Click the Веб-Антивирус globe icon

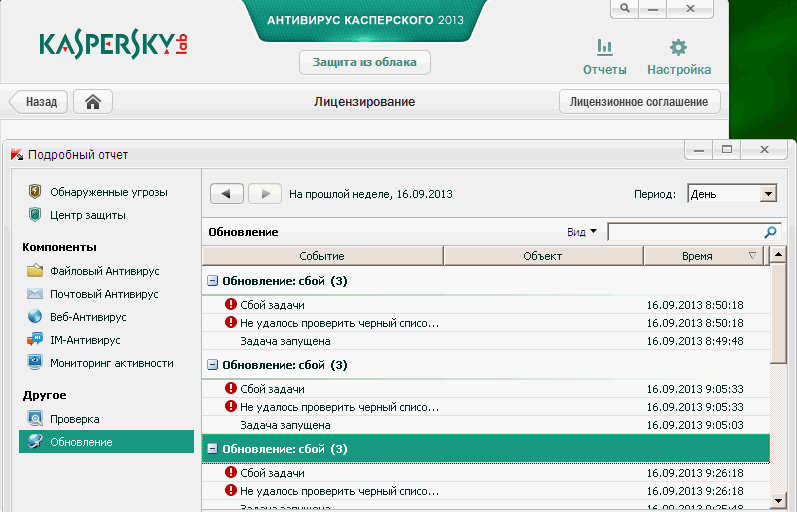click(35, 317)
